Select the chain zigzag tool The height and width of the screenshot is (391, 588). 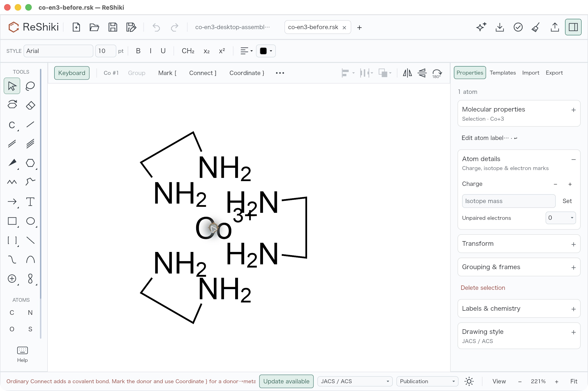pyautogui.click(x=12, y=182)
